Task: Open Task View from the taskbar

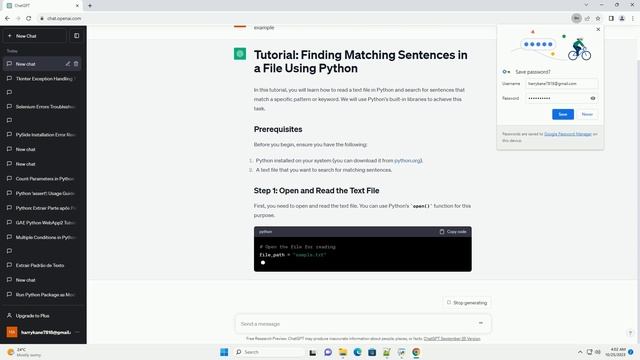Action: (x=313, y=352)
